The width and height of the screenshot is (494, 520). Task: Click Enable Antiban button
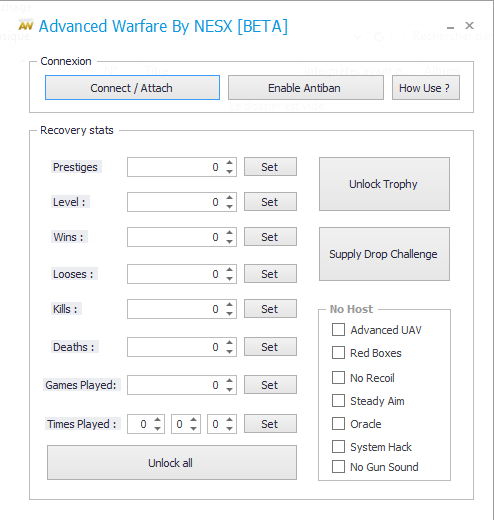coord(306,88)
